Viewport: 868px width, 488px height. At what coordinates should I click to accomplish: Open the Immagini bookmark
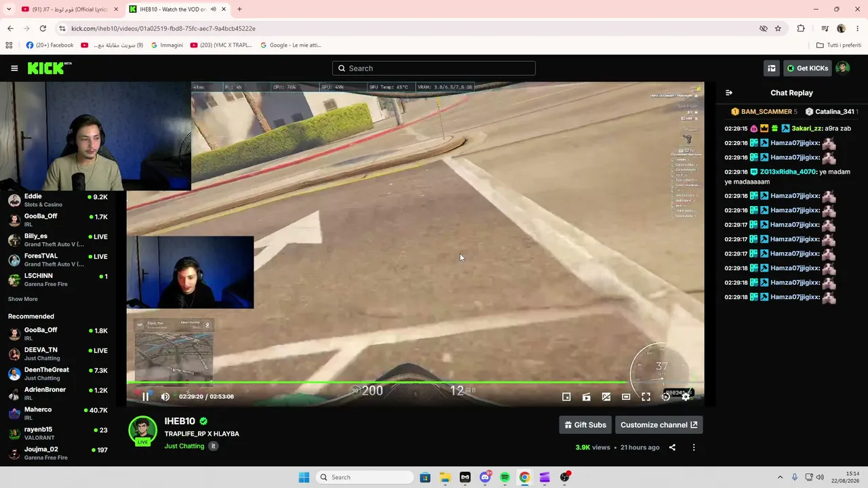[x=167, y=45]
